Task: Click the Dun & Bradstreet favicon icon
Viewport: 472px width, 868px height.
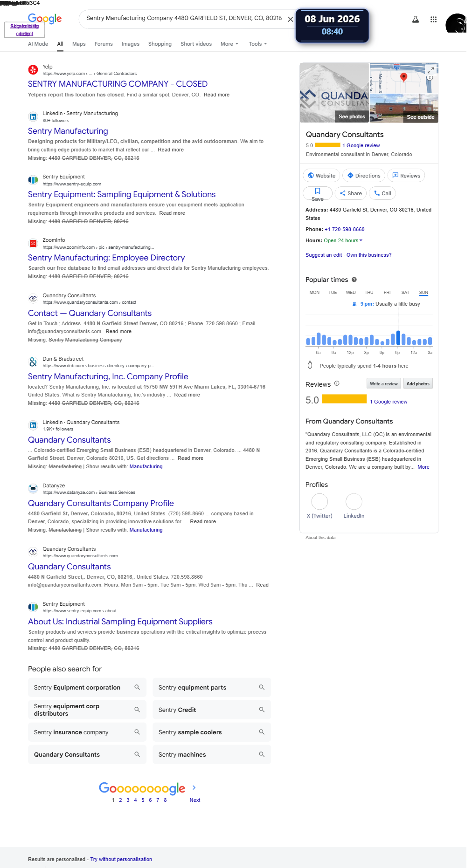Action: (33, 362)
